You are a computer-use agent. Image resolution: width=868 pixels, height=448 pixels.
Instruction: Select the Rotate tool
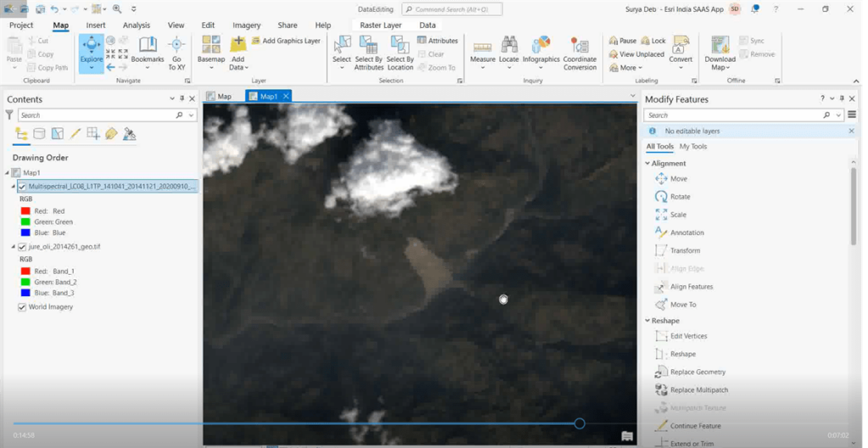(x=672, y=196)
